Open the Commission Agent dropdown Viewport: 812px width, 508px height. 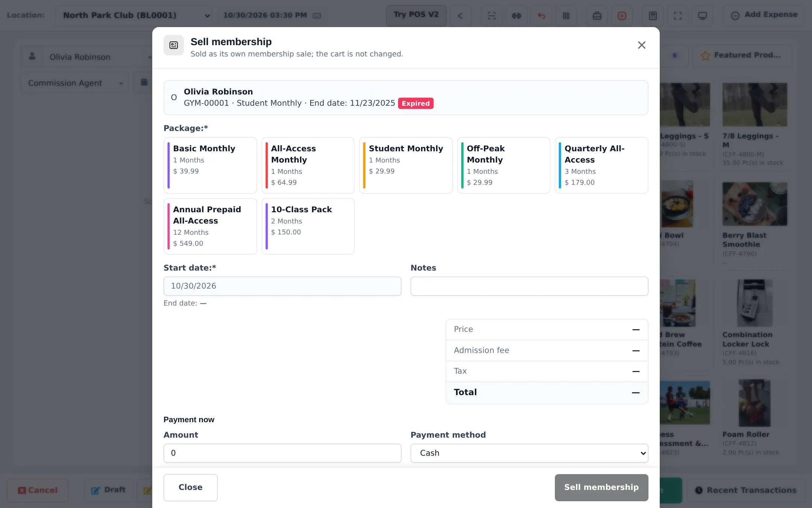point(75,83)
